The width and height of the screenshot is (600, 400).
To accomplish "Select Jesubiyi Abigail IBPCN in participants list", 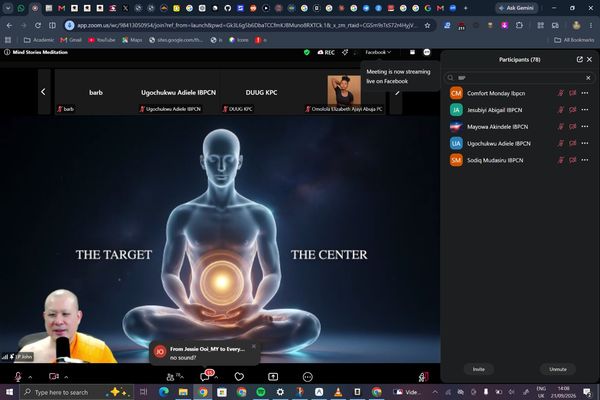I will (494, 110).
